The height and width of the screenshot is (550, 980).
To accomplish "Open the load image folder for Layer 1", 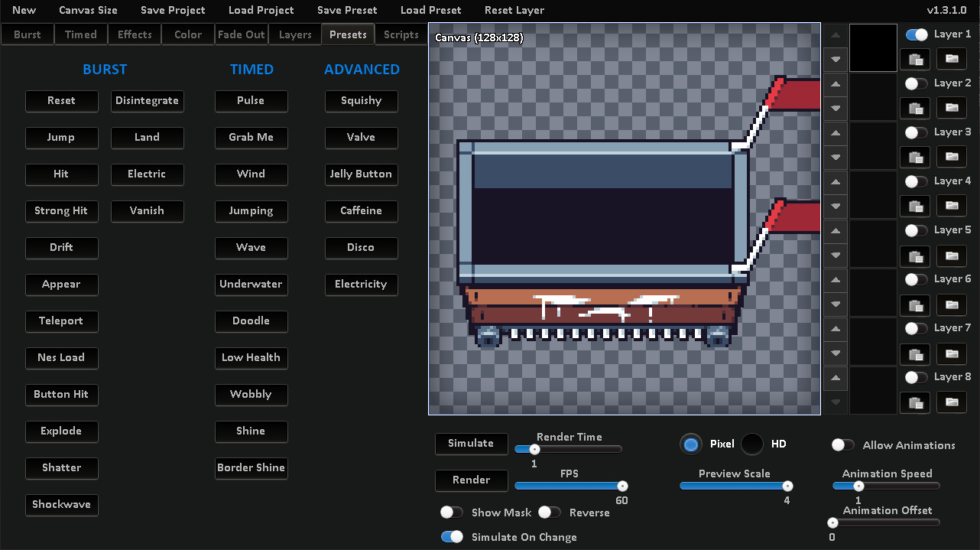I will [951, 59].
